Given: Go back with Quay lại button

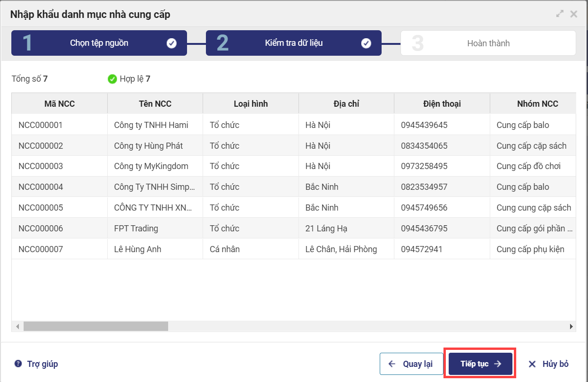Looking at the screenshot, I should click(410, 364).
